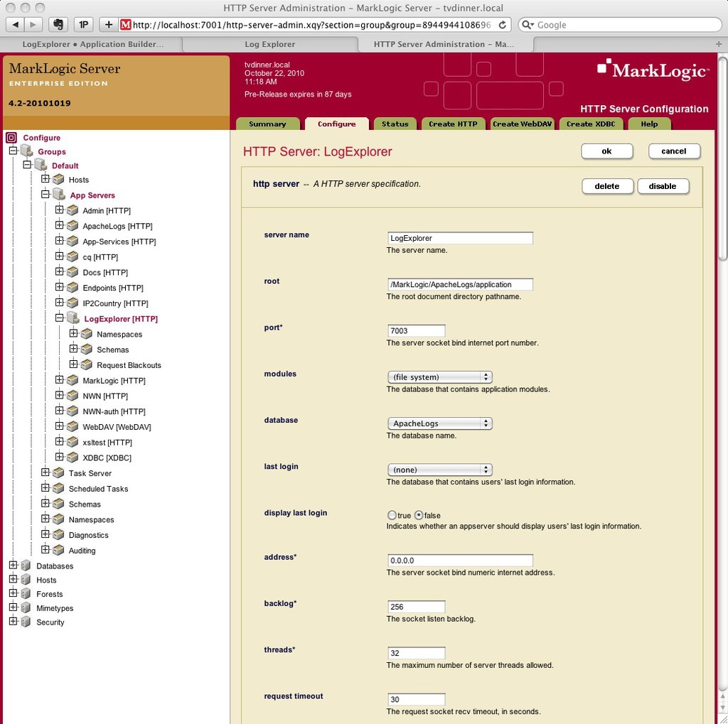Click the Default group icon
The image size is (728, 724).
point(41,166)
